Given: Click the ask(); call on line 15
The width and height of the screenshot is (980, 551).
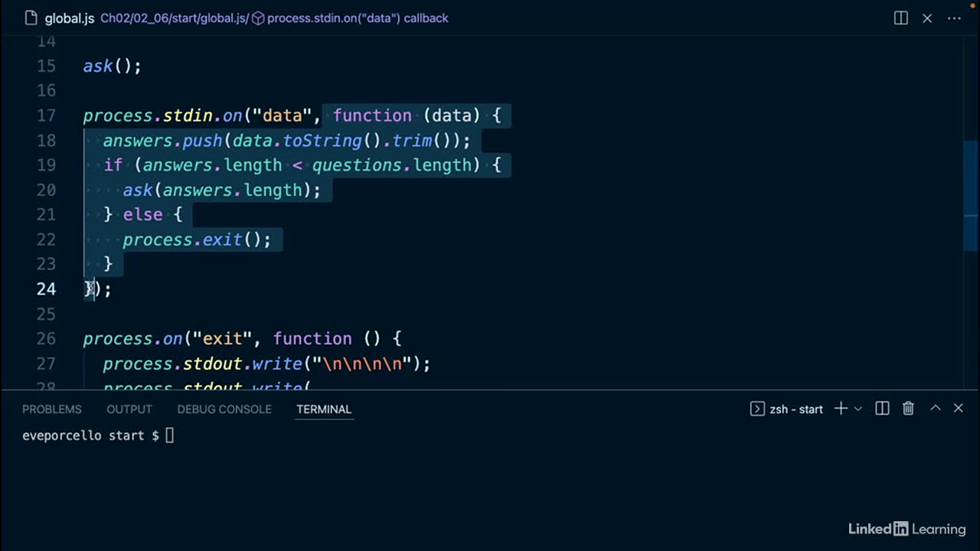Looking at the screenshot, I should [x=113, y=67].
